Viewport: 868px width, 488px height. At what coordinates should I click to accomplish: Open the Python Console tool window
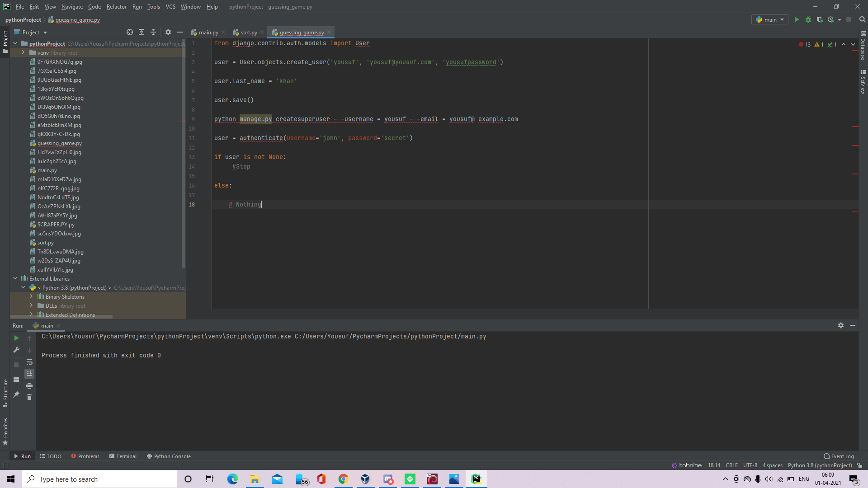click(x=169, y=456)
